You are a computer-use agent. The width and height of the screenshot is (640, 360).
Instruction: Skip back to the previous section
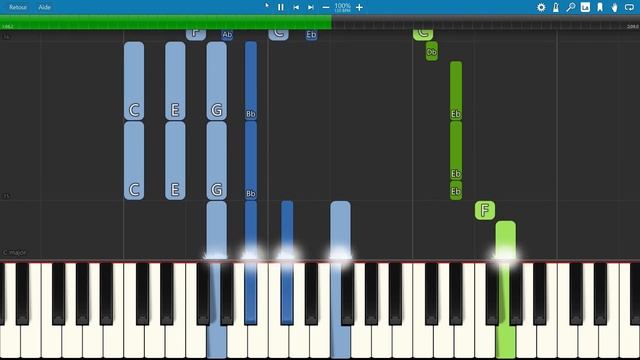pyautogui.click(x=296, y=7)
